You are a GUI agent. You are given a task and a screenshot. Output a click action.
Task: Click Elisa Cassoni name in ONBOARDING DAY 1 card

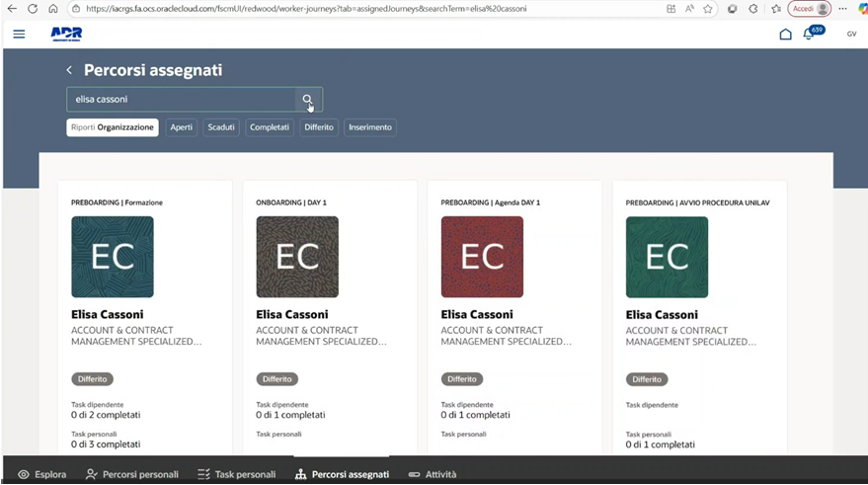(x=292, y=314)
